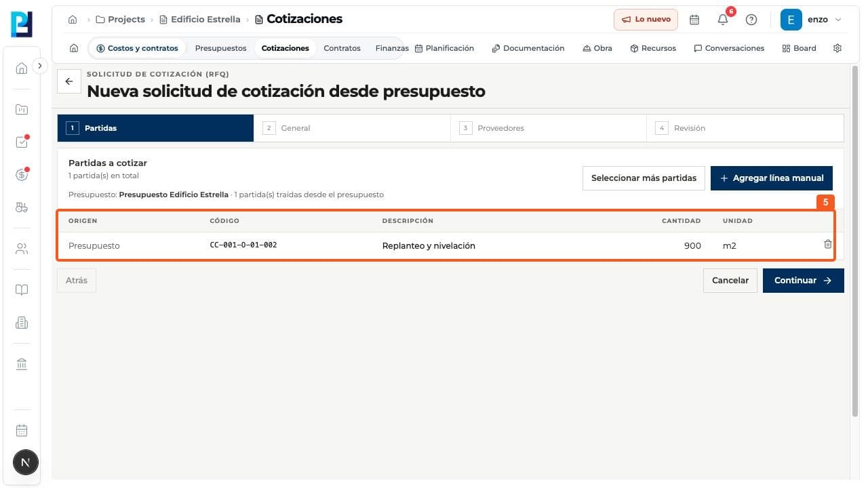This screenshot has width=868, height=488.
Task: Click breadcrumb home icon
Action: [x=73, y=20]
